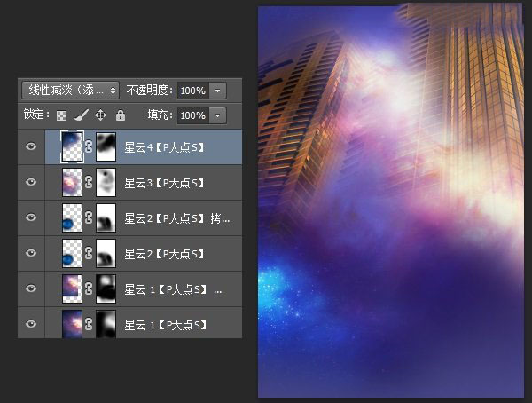Open the fill (填充) slider arrow

[x=218, y=115]
